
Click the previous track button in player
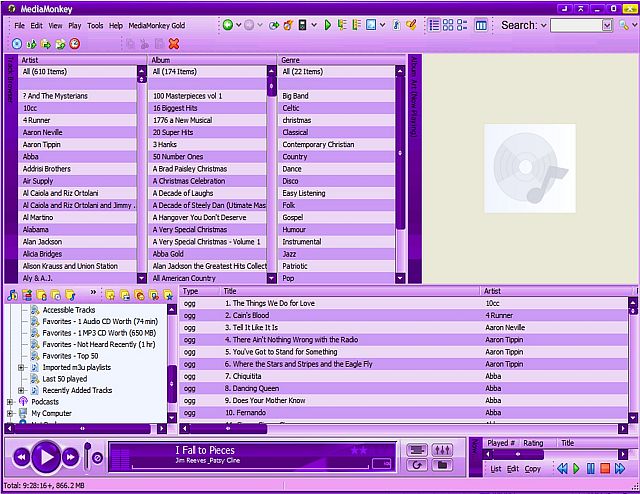click(x=21, y=457)
